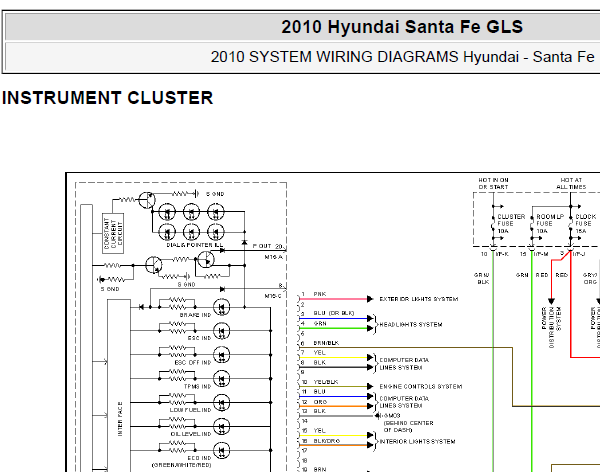Click the 'GRY/ORG' wire label
The height and width of the screenshot is (472, 600).
pyautogui.click(x=590, y=278)
